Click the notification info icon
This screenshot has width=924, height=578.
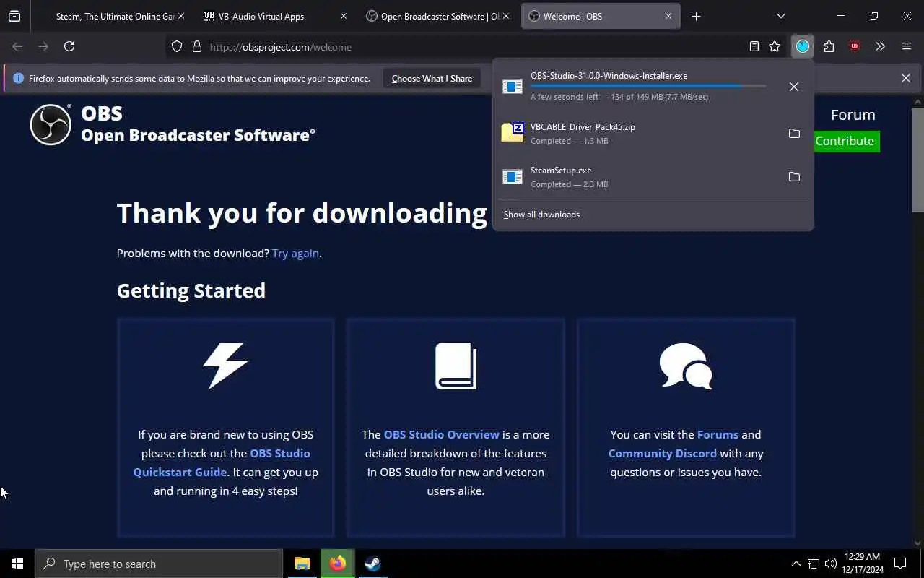(x=18, y=78)
